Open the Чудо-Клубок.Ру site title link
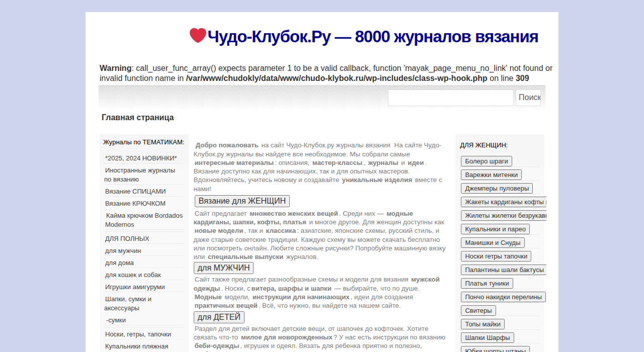The height and width of the screenshot is (352, 644). [372, 37]
